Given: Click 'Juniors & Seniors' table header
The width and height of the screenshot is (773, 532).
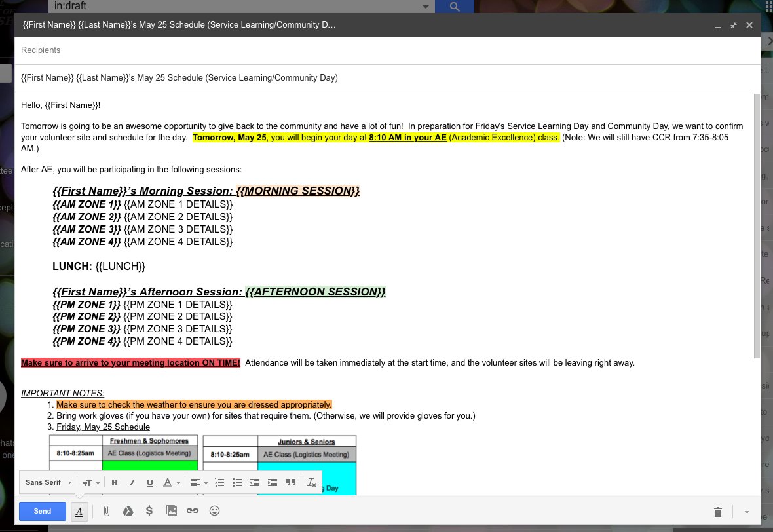Looking at the screenshot, I should tap(306, 442).
